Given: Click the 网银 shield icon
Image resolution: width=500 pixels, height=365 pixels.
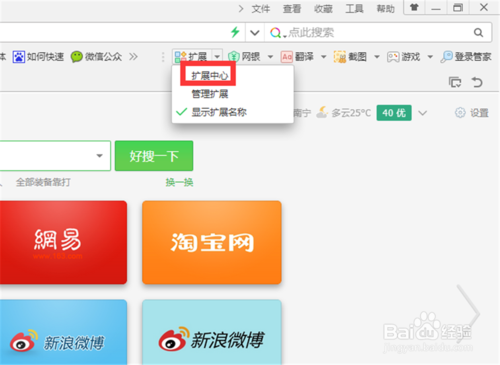Looking at the screenshot, I should [234, 57].
